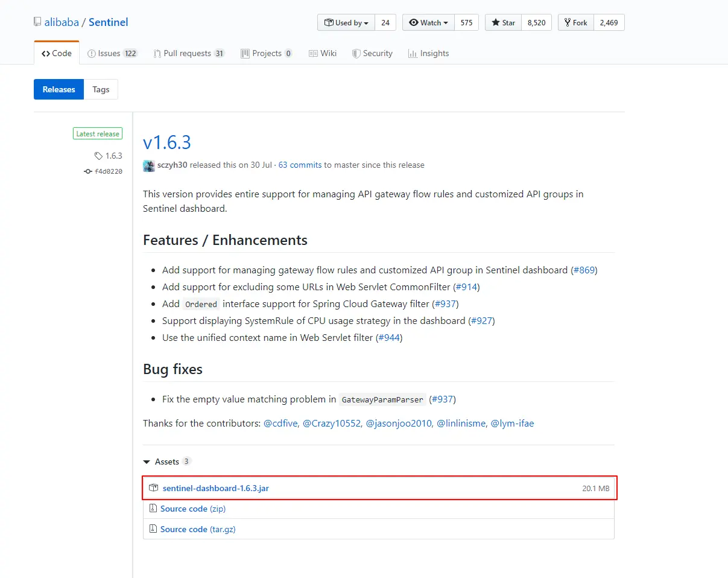Click the archive icon for Source code (tar.gz)
Viewport: 728px width, 578px height.
[x=153, y=529]
